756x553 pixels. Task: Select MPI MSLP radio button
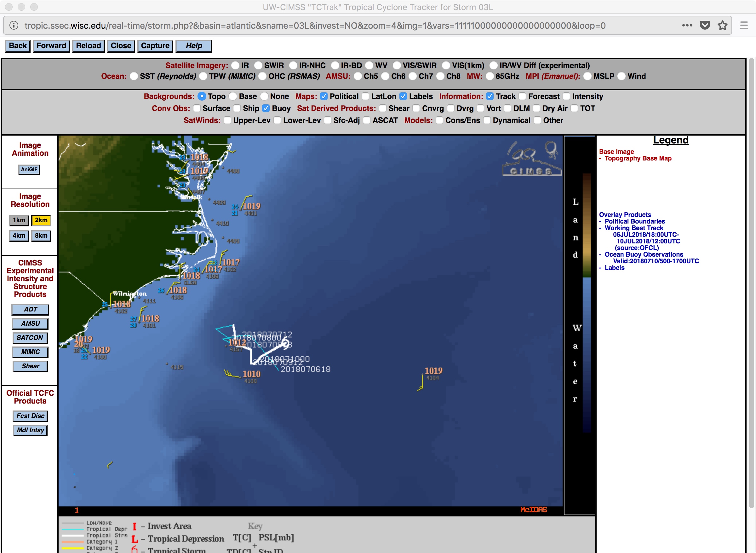(x=587, y=76)
